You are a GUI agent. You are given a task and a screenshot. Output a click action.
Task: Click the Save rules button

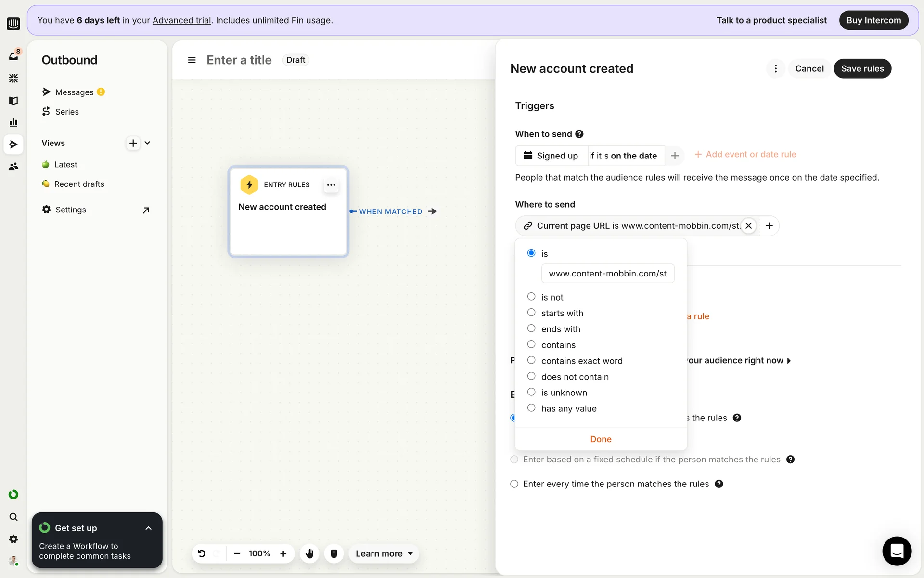point(862,68)
